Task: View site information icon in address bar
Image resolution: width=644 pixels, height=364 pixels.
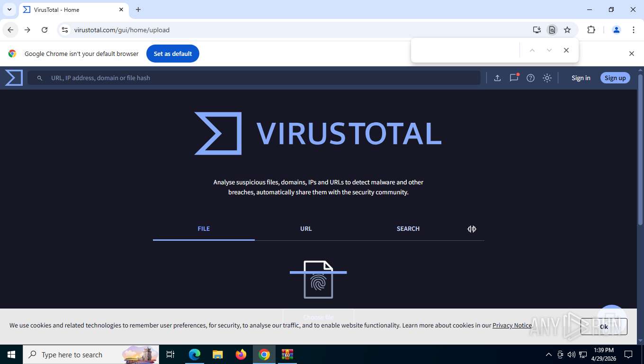Action: point(65,30)
